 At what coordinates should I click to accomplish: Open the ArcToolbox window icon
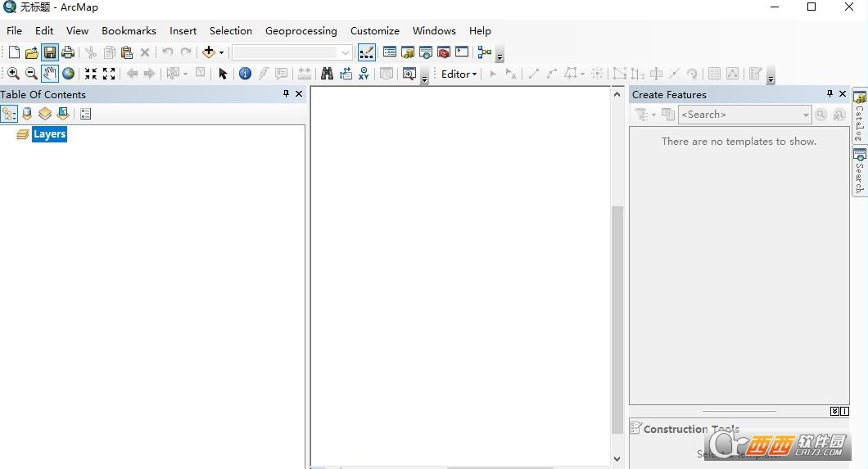click(x=443, y=52)
